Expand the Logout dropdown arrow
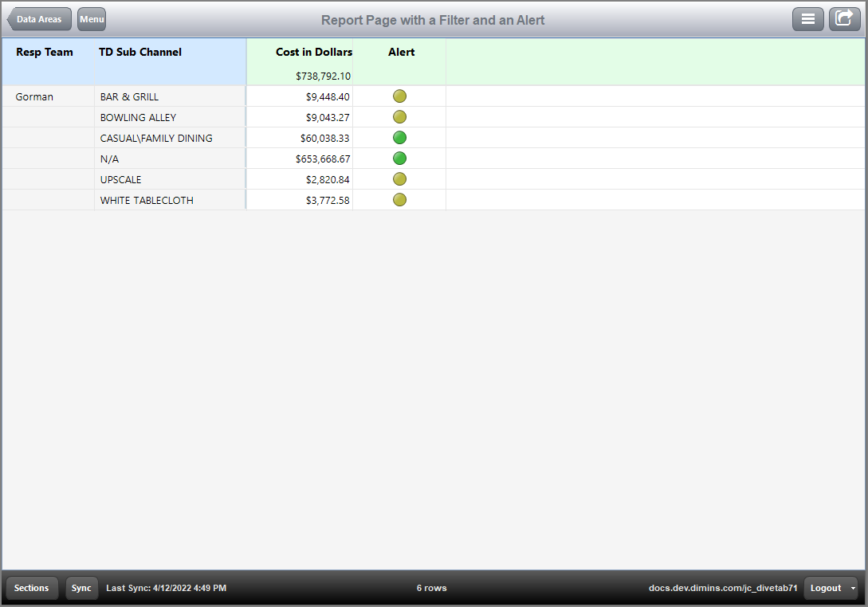The width and height of the screenshot is (868, 607). (853, 588)
